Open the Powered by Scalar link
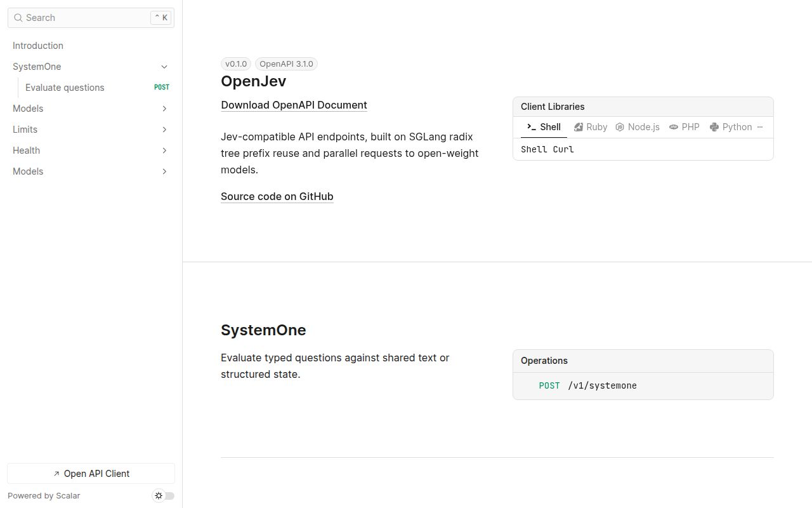The image size is (812, 508). click(44, 496)
